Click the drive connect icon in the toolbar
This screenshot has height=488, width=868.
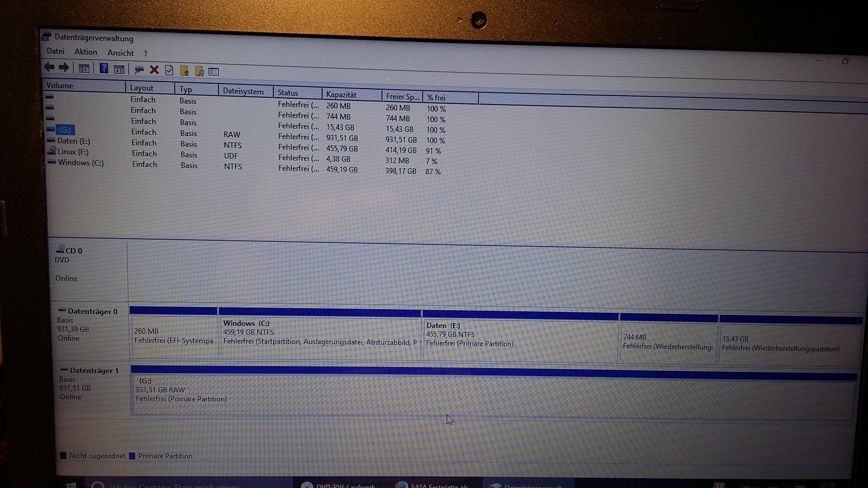tap(139, 70)
